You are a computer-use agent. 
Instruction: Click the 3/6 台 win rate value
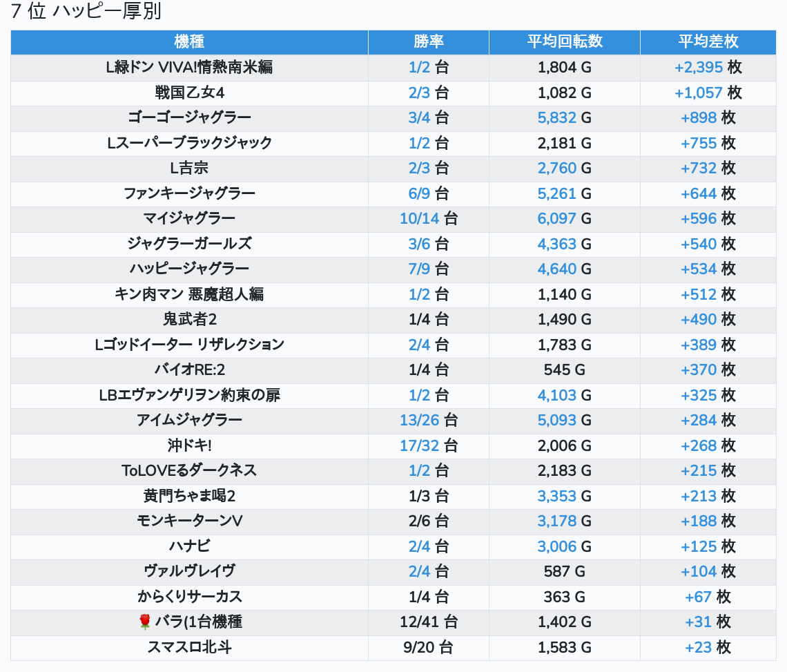(429, 244)
